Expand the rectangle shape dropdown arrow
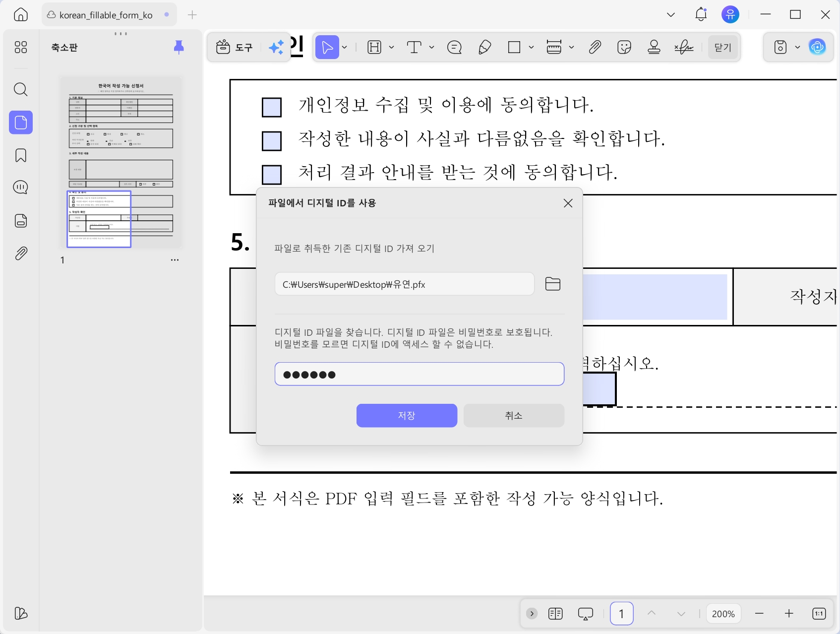The height and width of the screenshot is (634, 840). [x=531, y=48]
